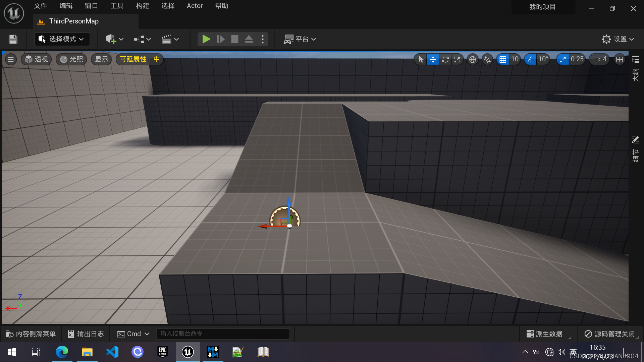Select the scale tool
The image size is (644, 362).
(457, 60)
